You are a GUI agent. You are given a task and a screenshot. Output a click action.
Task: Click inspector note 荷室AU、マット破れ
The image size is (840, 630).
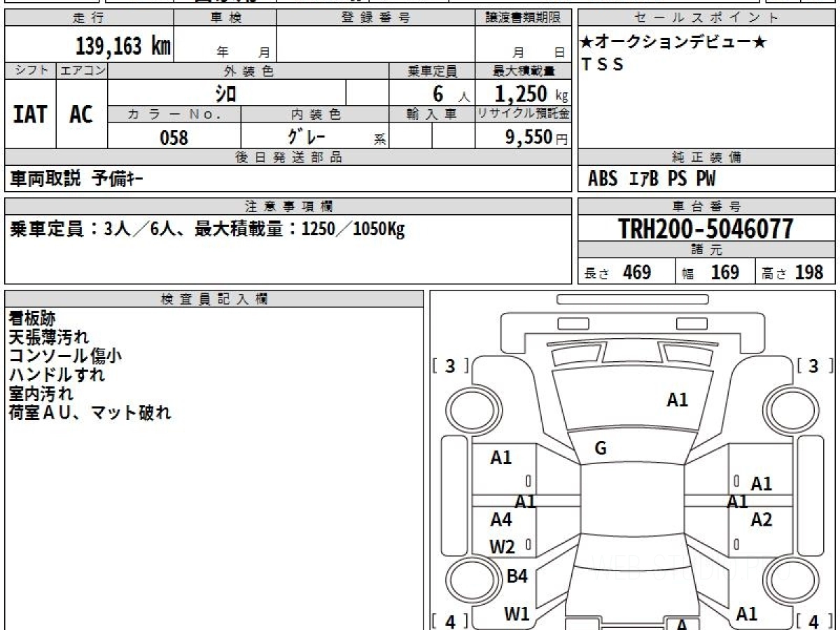click(x=90, y=412)
